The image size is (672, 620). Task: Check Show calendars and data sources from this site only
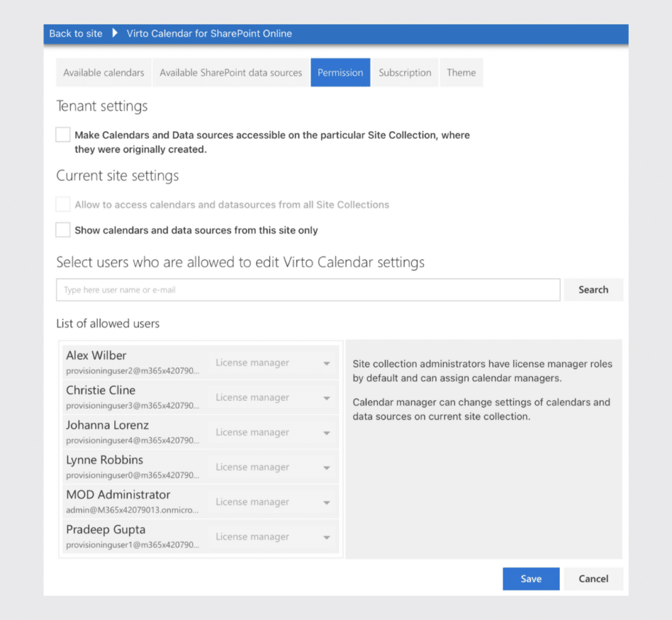63,230
